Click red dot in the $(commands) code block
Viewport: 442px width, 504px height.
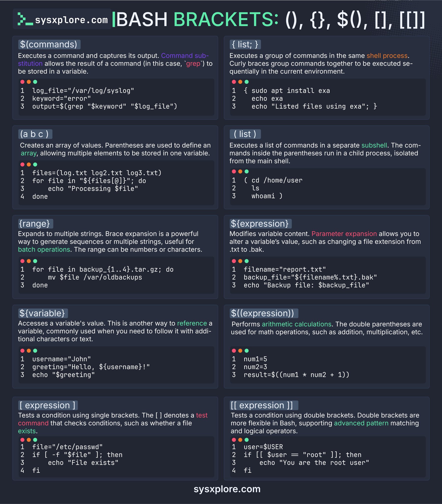[22, 82]
